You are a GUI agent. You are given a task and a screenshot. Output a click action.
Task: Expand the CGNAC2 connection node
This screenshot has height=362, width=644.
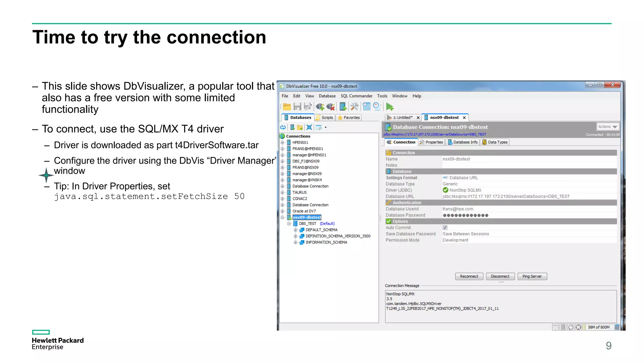coord(282,199)
